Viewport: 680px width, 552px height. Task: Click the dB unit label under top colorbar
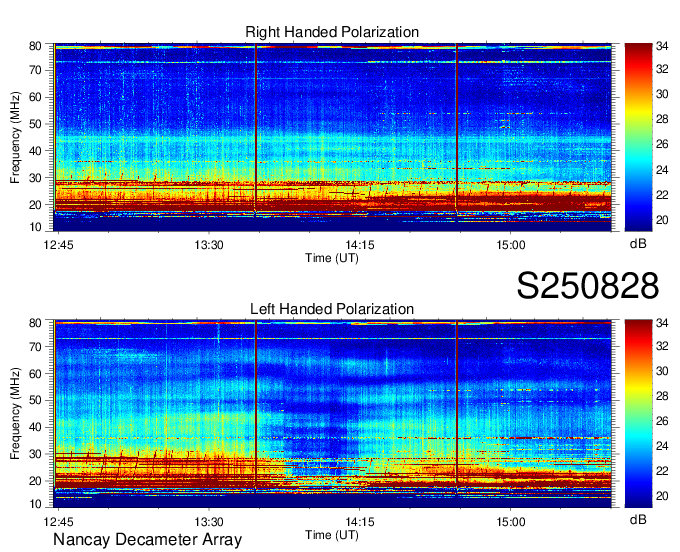coord(638,244)
